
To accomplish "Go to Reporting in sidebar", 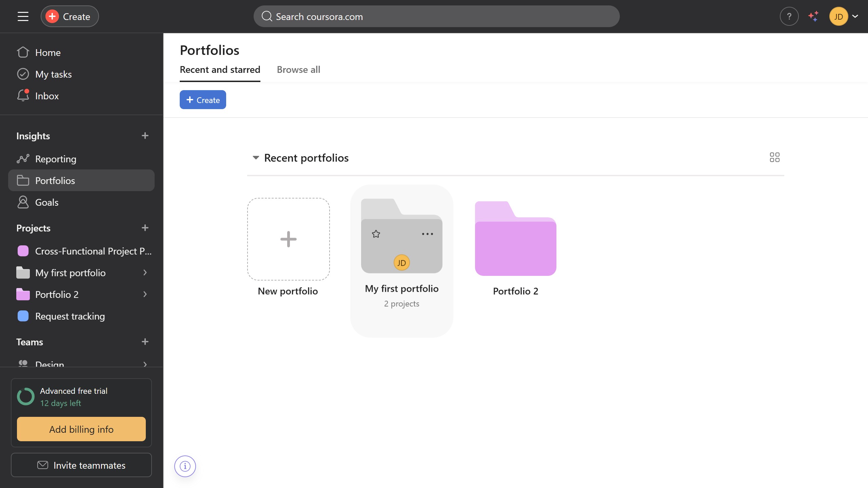I will click(56, 159).
